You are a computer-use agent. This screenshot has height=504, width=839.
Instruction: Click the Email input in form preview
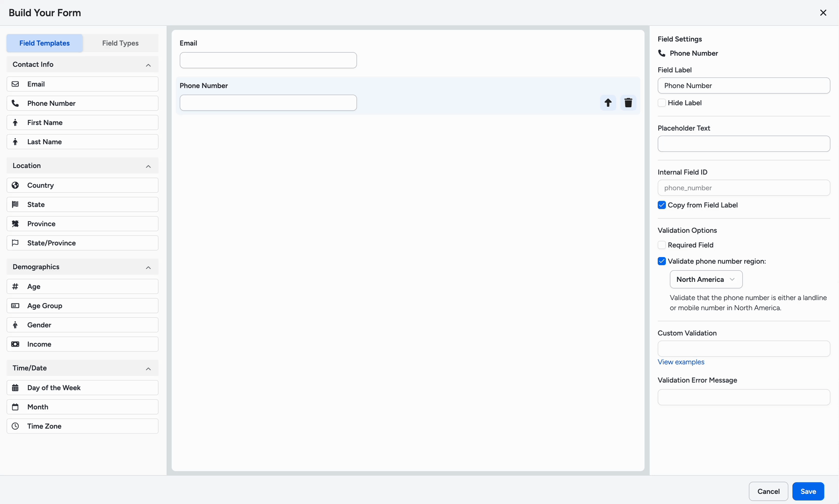(x=268, y=60)
